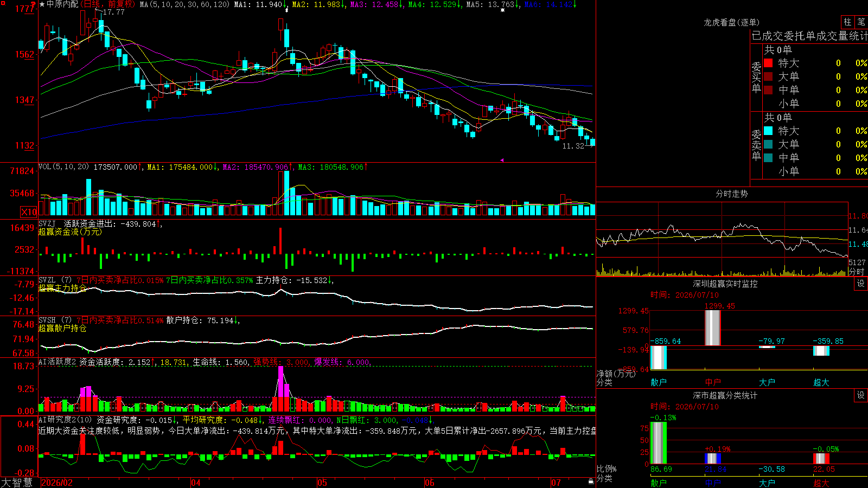The height and width of the screenshot is (488, 868).
Task: Switch to 笔 (tick) view in 龙虎看盘
Action: coord(861,22)
